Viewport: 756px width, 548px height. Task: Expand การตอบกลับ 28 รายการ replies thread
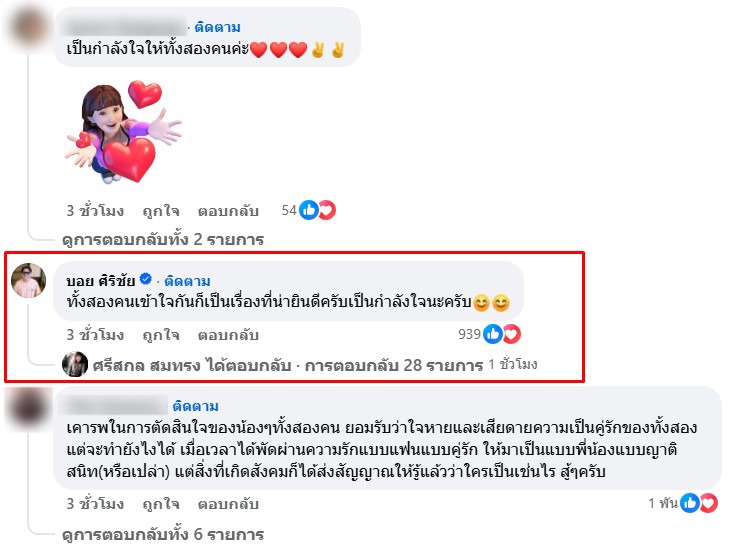[x=394, y=365]
